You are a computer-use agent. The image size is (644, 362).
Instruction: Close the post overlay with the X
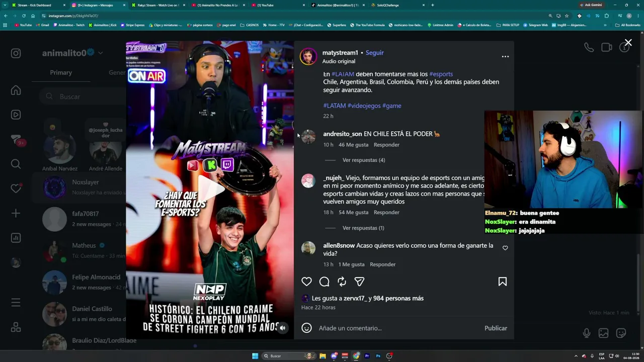(x=628, y=43)
